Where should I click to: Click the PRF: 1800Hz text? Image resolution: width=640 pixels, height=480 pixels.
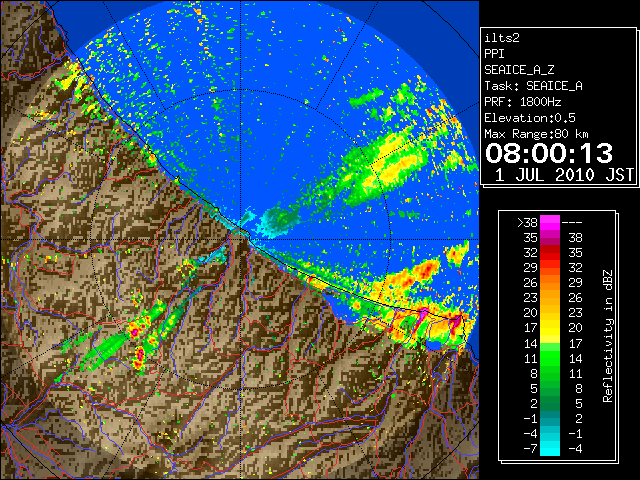tap(522, 102)
